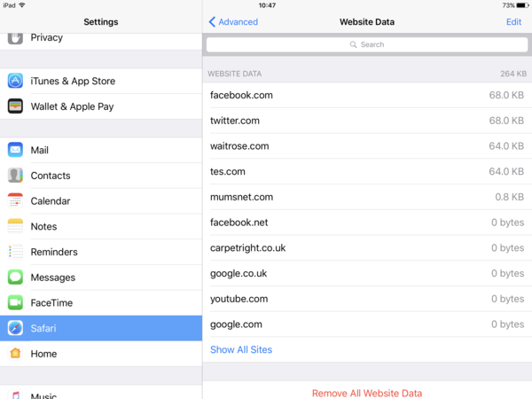Tap the 0.8 KB size value

pos(509,197)
